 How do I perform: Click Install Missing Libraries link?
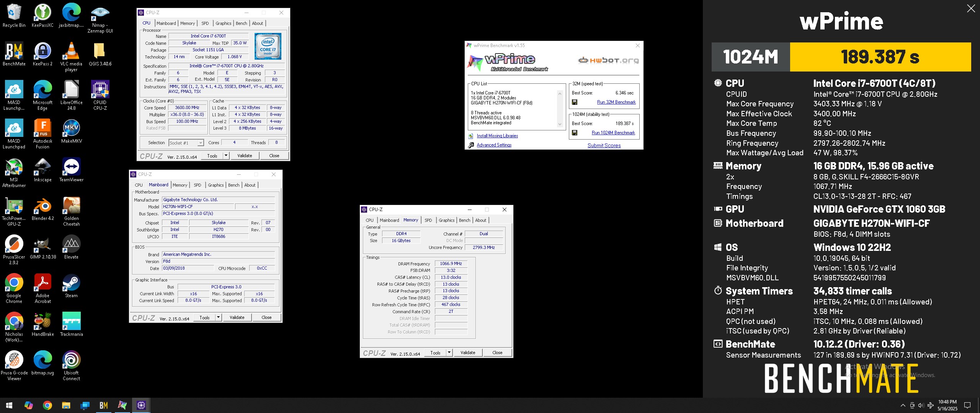tap(497, 136)
